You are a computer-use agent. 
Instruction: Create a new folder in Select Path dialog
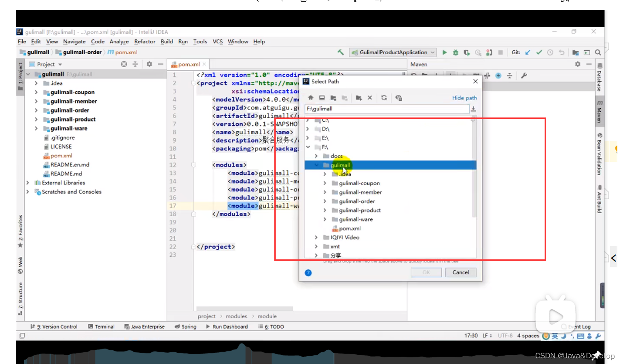359,98
